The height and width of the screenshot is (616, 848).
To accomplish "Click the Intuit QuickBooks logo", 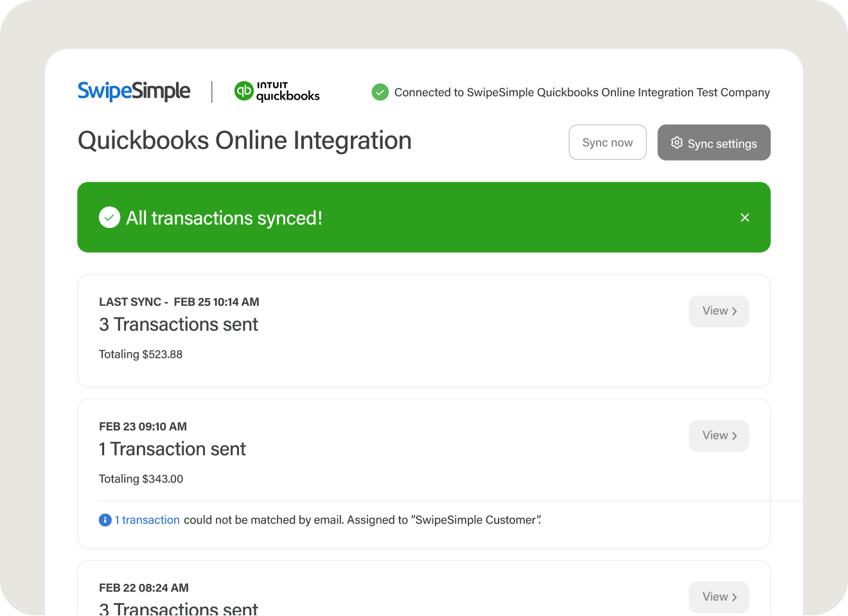I will tap(277, 91).
